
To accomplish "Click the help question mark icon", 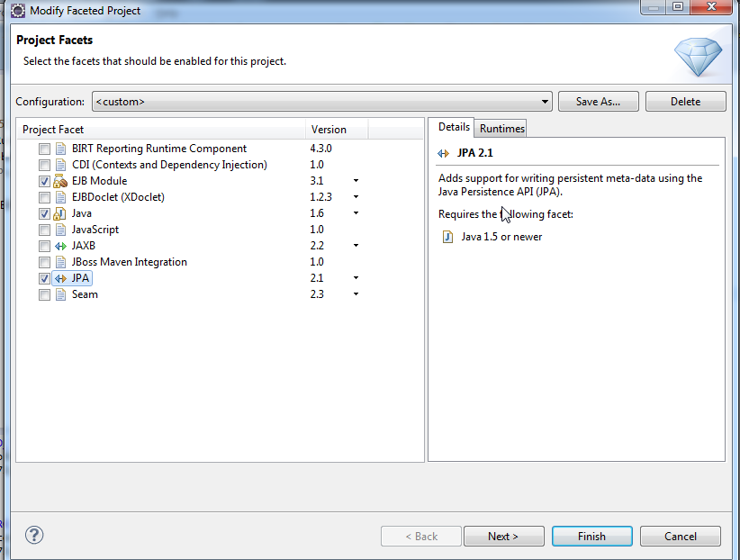I will [34, 535].
